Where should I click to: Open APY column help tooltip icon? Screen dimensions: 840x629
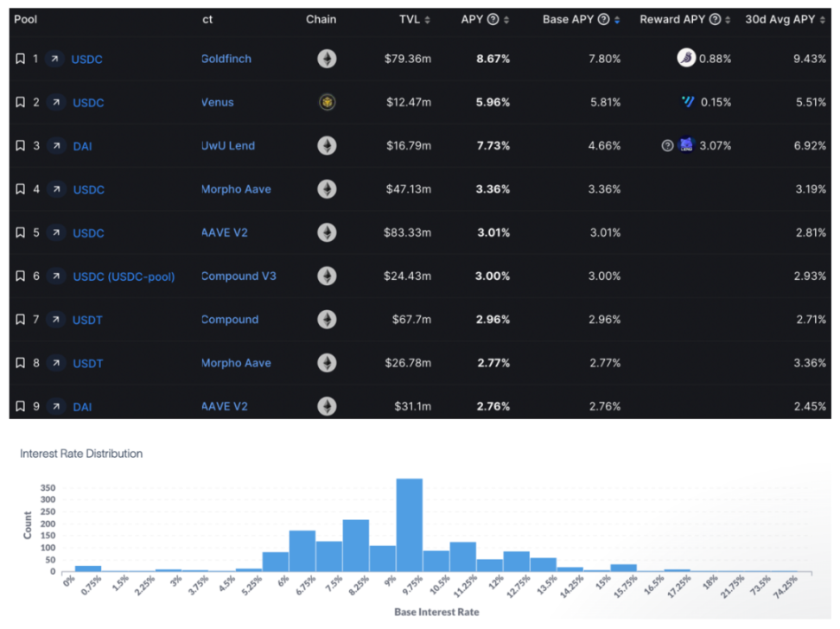click(493, 19)
